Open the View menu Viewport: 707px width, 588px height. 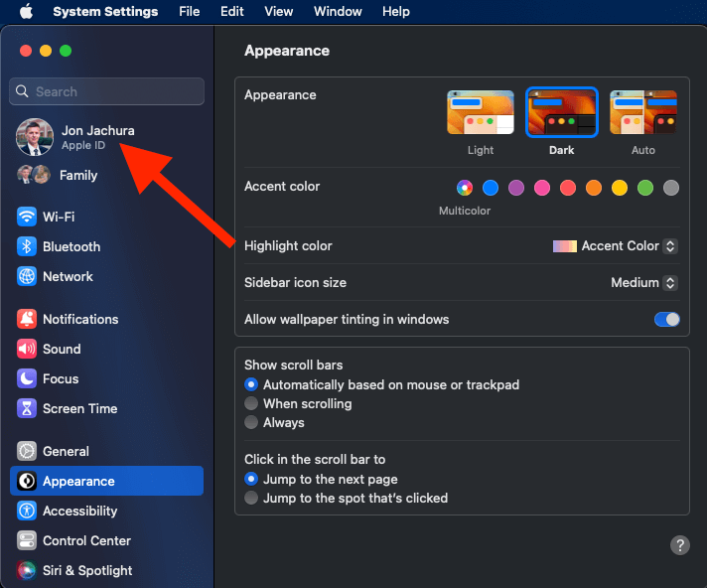(279, 11)
